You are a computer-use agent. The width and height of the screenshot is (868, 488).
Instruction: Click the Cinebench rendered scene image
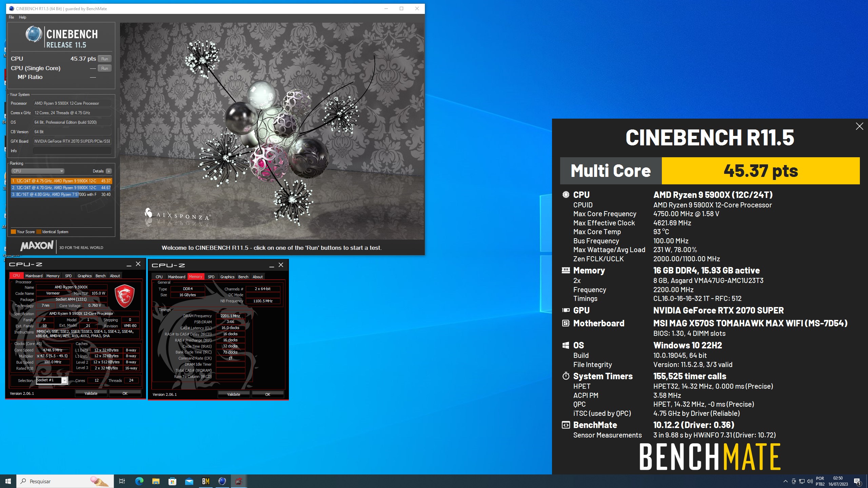[272, 131]
